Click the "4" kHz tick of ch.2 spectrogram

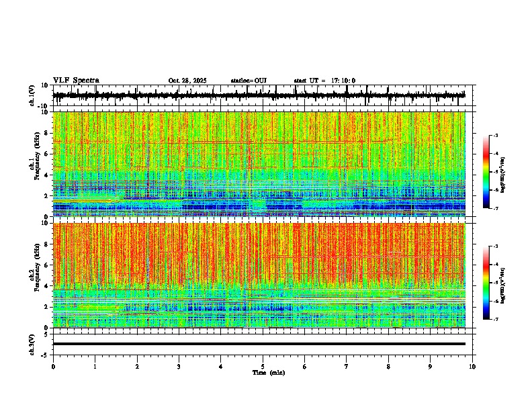coord(46,286)
